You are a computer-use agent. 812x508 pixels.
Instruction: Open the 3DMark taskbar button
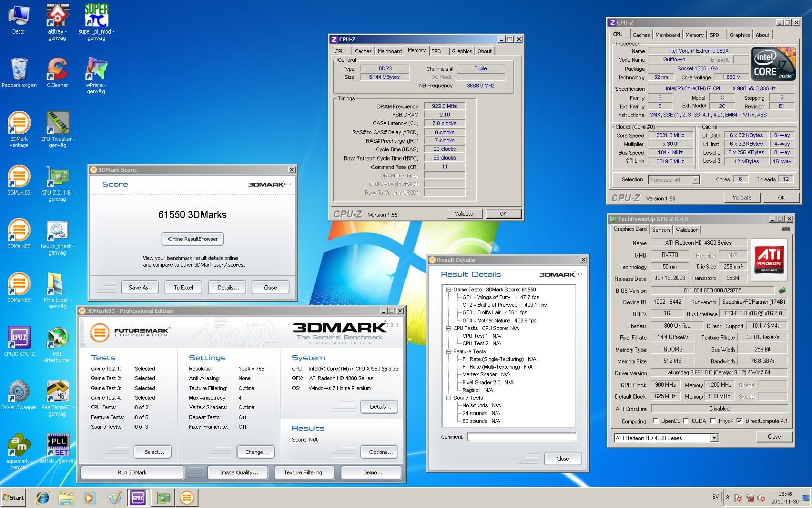187,498
